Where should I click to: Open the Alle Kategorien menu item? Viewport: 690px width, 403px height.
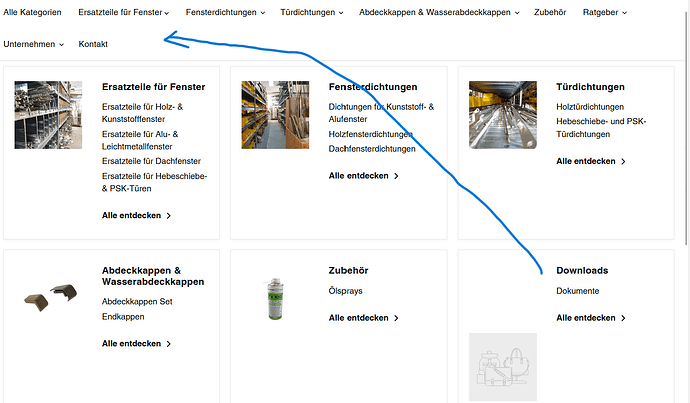32,12
